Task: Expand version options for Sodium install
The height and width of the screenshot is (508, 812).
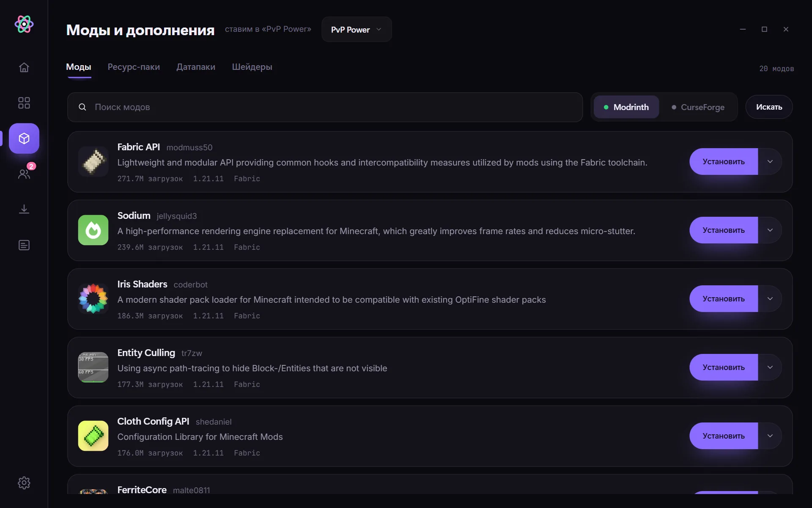Action: click(770, 230)
